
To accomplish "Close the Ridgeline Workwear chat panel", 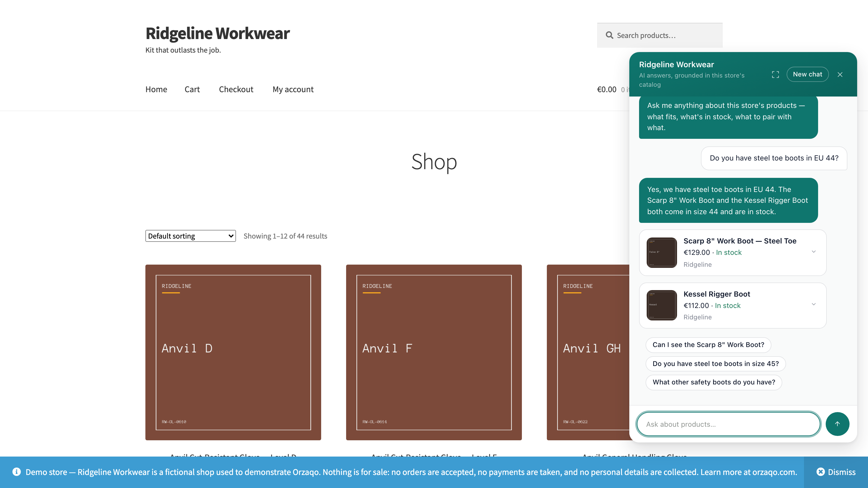I will pyautogui.click(x=840, y=75).
